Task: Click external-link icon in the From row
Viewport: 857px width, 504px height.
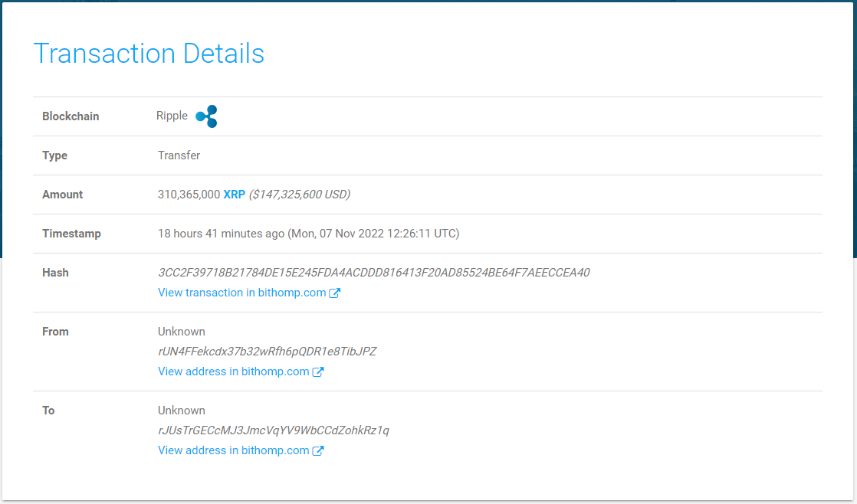Action: coord(318,371)
